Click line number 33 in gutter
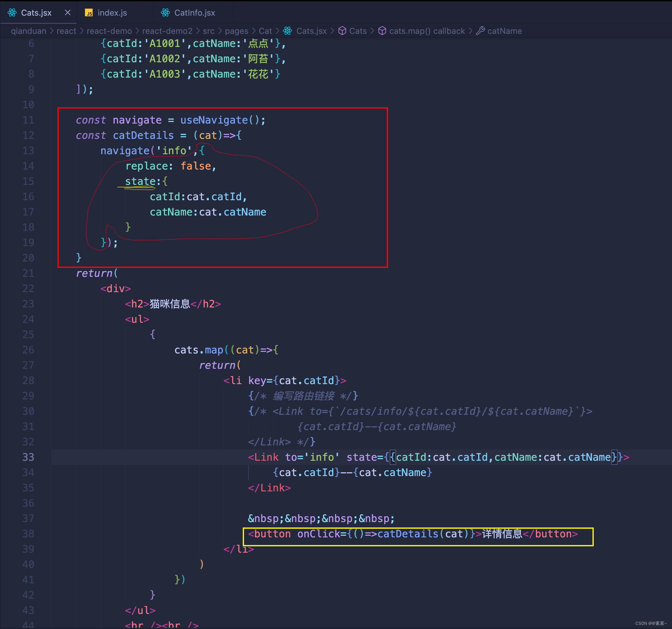This screenshot has height=629, width=672. point(28,457)
